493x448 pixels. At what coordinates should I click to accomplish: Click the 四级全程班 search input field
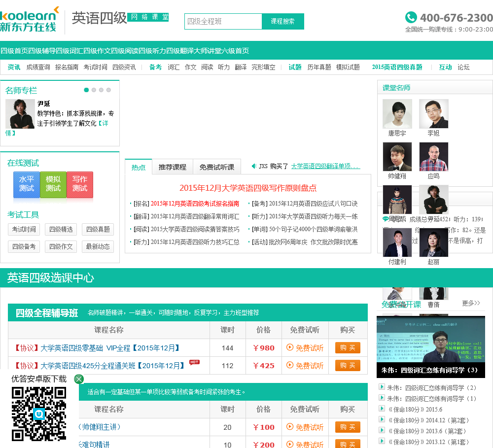pos(223,21)
